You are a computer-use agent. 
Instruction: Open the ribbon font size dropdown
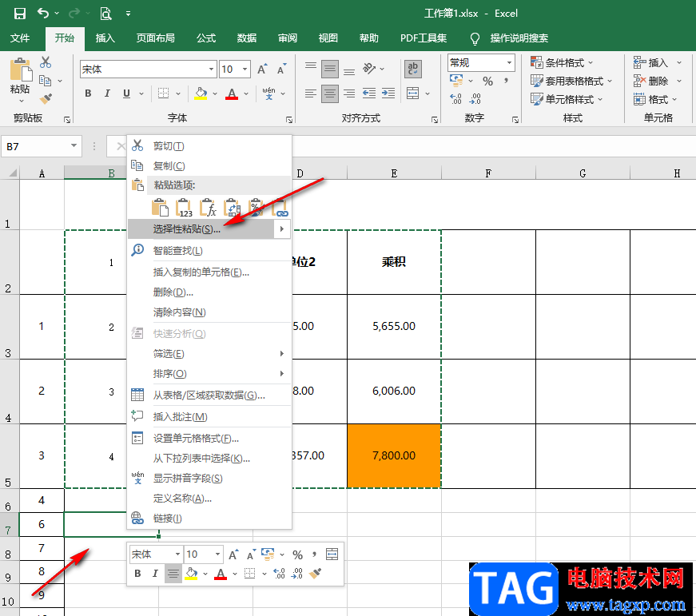(x=245, y=70)
